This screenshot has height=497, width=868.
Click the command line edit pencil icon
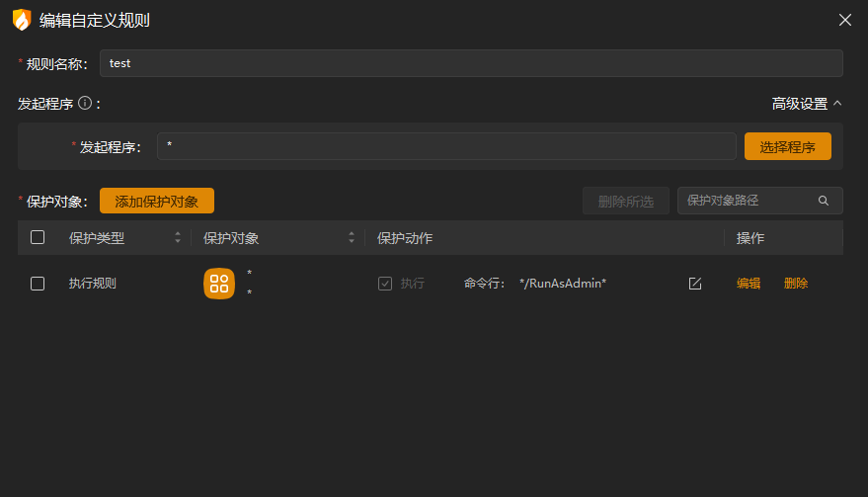[x=695, y=284]
